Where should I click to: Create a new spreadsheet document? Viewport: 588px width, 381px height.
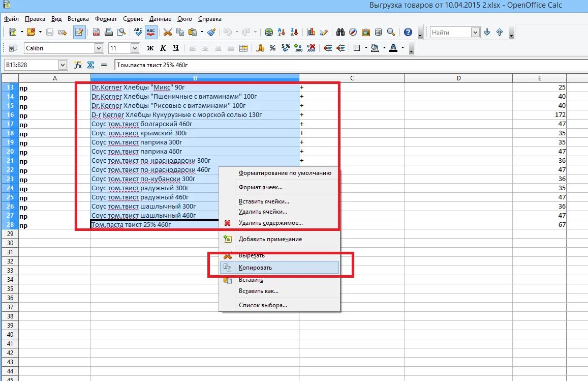coord(13,32)
